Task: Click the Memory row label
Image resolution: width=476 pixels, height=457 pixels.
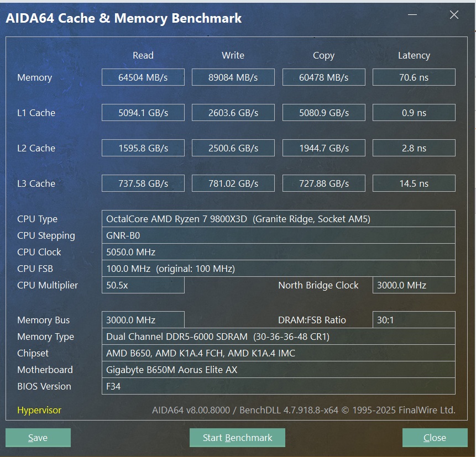Action: [x=35, y=77]
